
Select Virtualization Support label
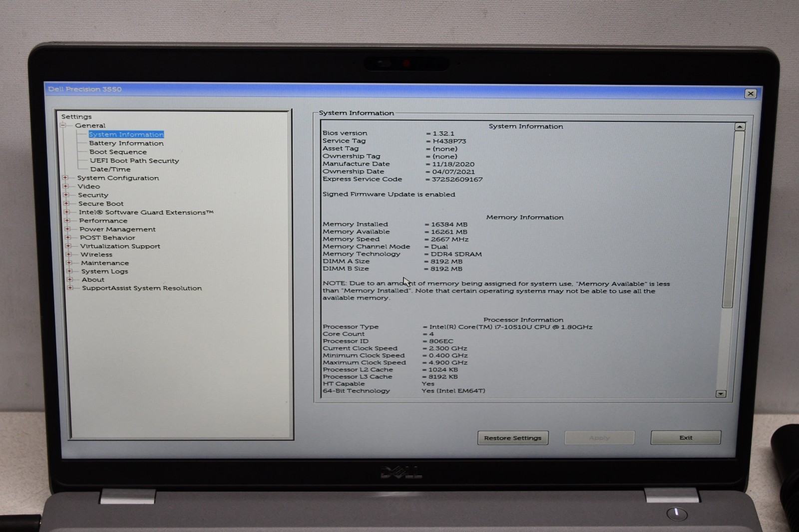120,246
